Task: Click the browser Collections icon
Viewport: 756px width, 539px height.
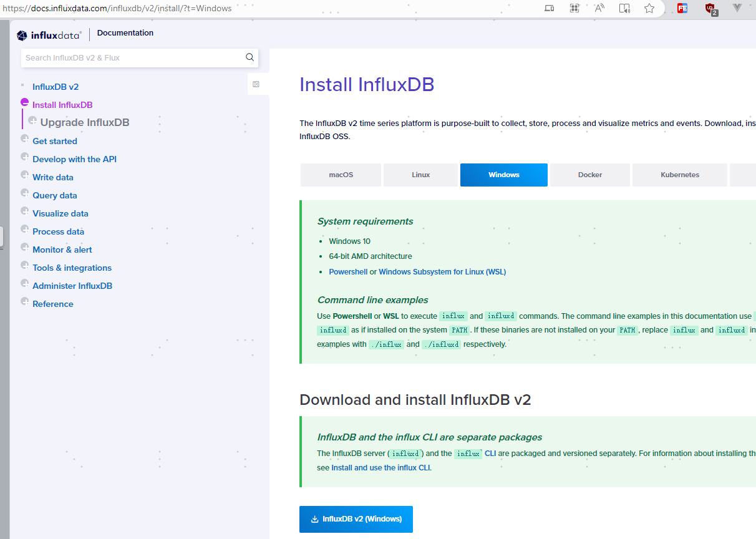Action: [574, 8]
